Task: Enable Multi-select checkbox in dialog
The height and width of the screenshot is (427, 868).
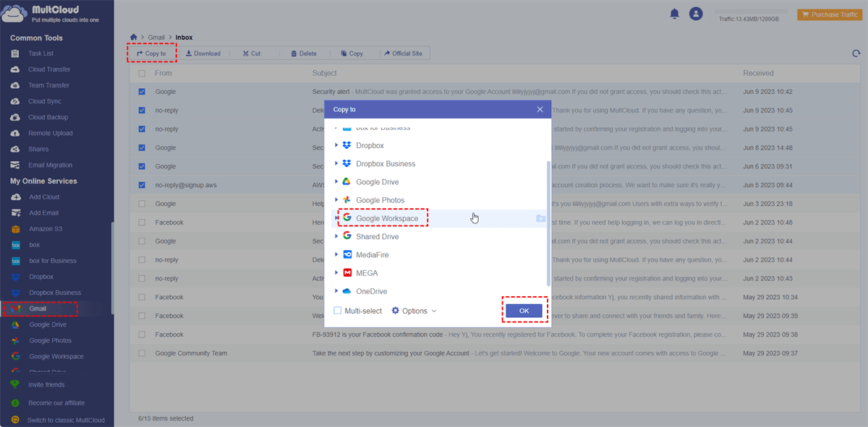Action: [x=338, y=311]
